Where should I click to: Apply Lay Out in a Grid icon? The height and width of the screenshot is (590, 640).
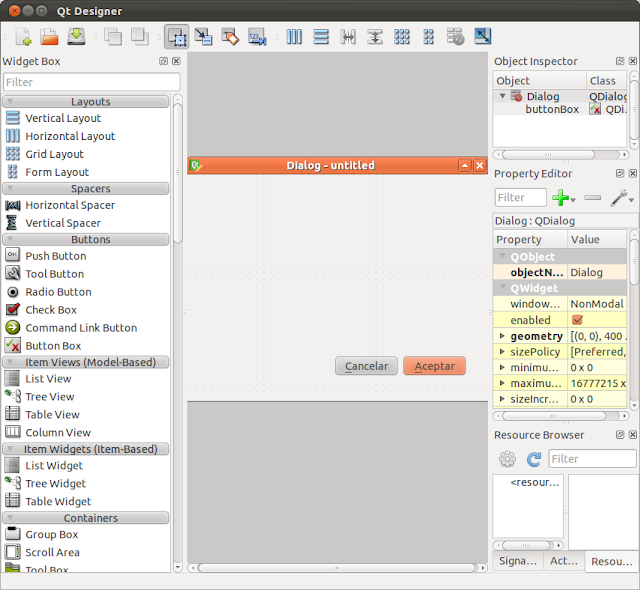pos(402,37)
